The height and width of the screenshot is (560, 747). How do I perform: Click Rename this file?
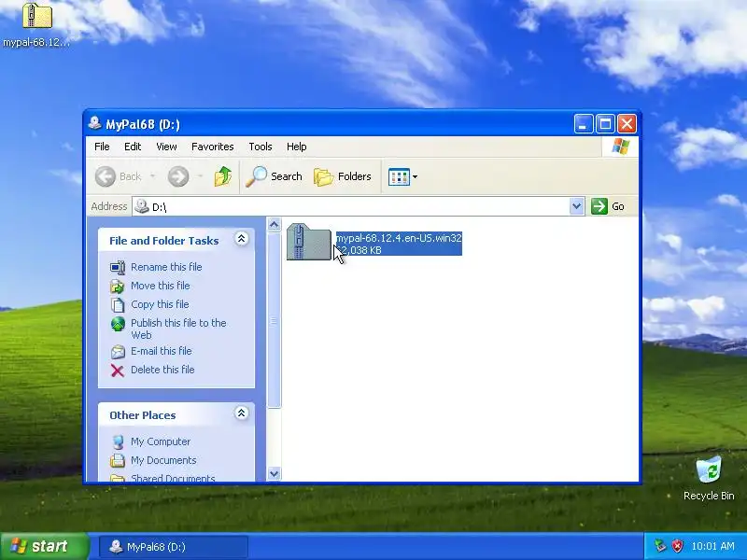166,267
